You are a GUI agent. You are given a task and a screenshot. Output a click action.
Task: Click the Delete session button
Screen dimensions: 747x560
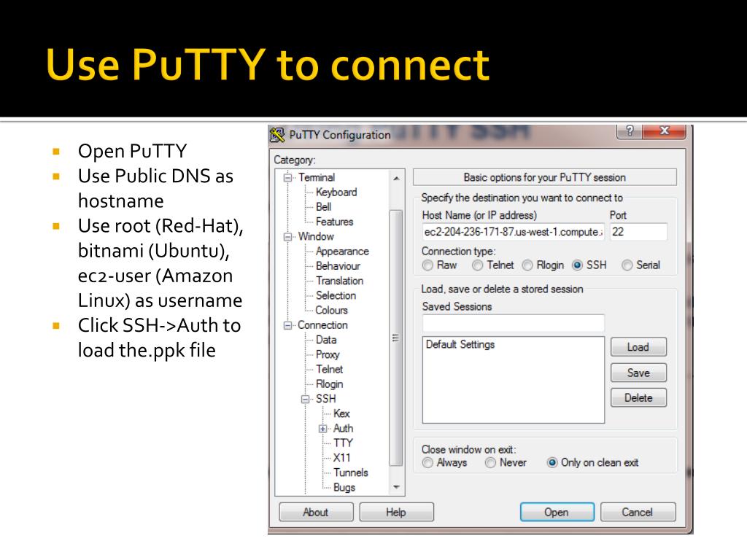point(638,397)
